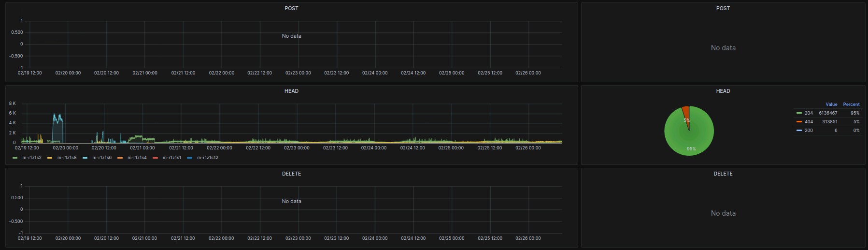This screenshot has height=250, width=868.
Task: Click the blue swatch of series m-r1z1s12
Action: point(190,158)
